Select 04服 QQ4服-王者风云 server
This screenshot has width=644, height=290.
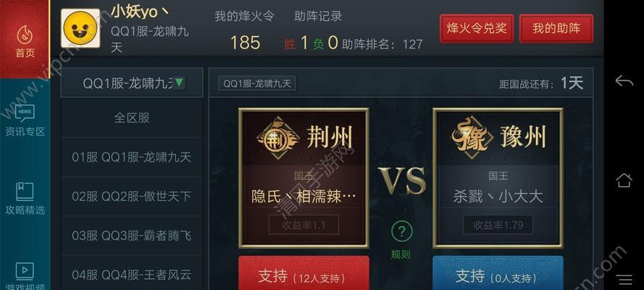(132, 273)
